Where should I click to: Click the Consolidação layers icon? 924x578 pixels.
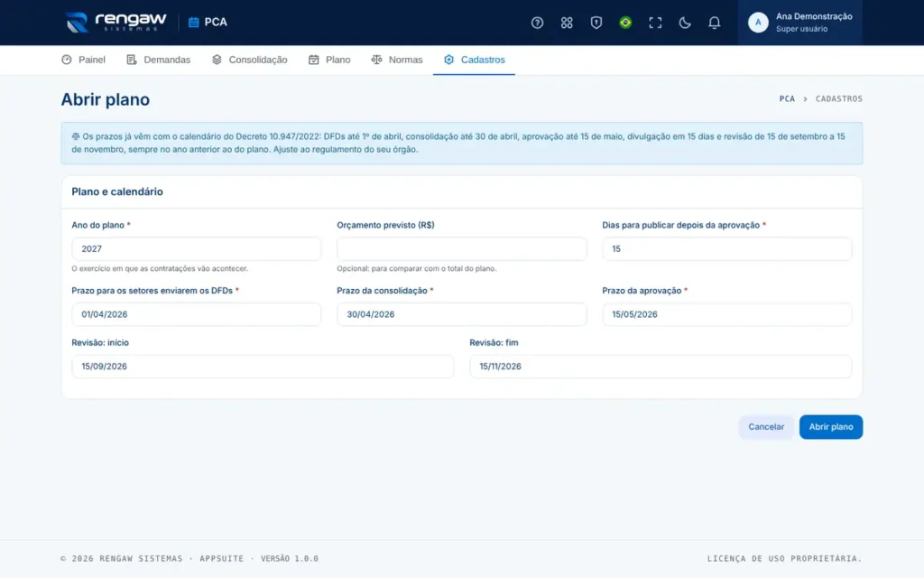pyautogui.click(x=217, y=60)
